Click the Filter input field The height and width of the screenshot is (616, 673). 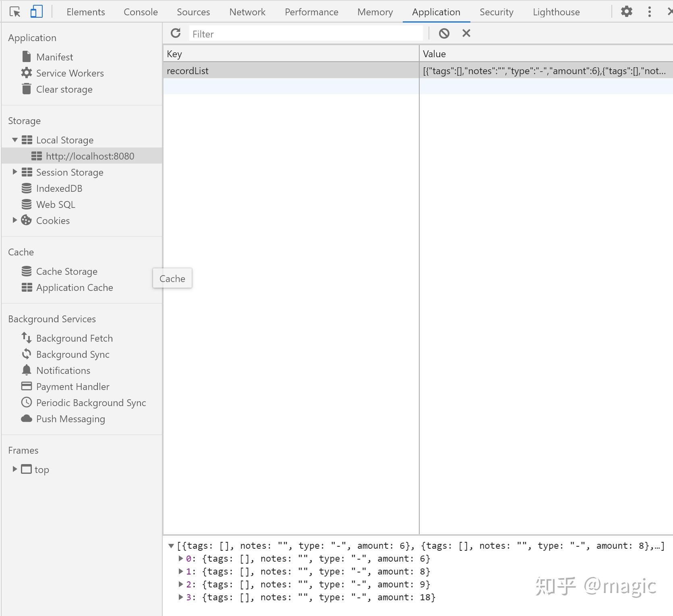point(306,34)
